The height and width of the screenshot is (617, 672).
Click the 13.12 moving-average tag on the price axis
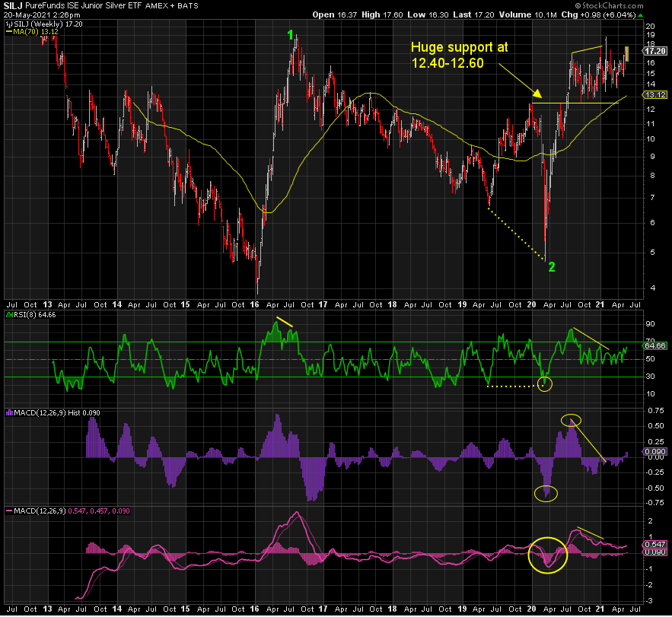click(655, 95)
